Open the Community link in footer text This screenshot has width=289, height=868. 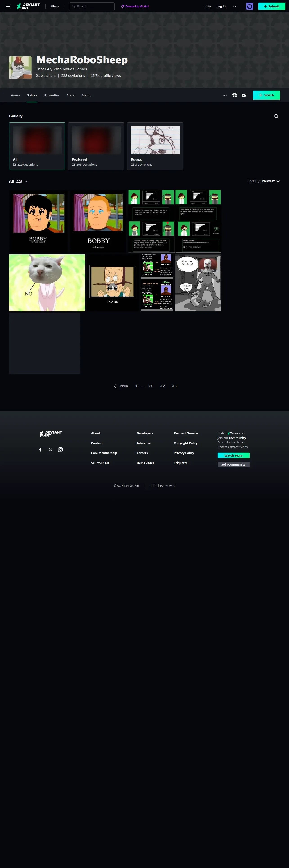click(237, 438)
